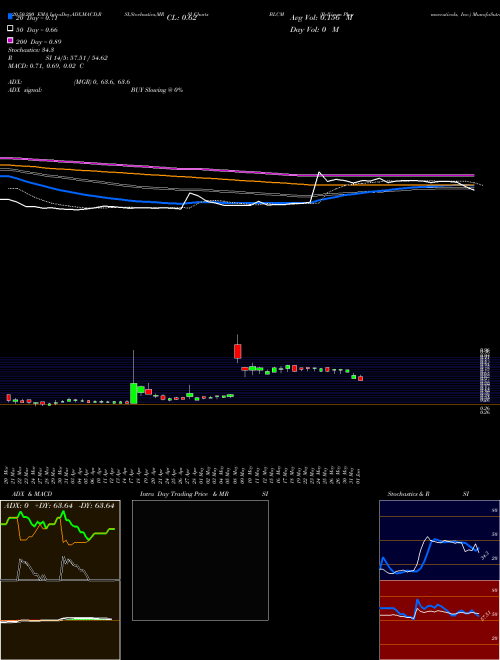The image size is (500, 660).
Task: Click the 'Stochastics & R' panel title
Action: coord(408,494)
